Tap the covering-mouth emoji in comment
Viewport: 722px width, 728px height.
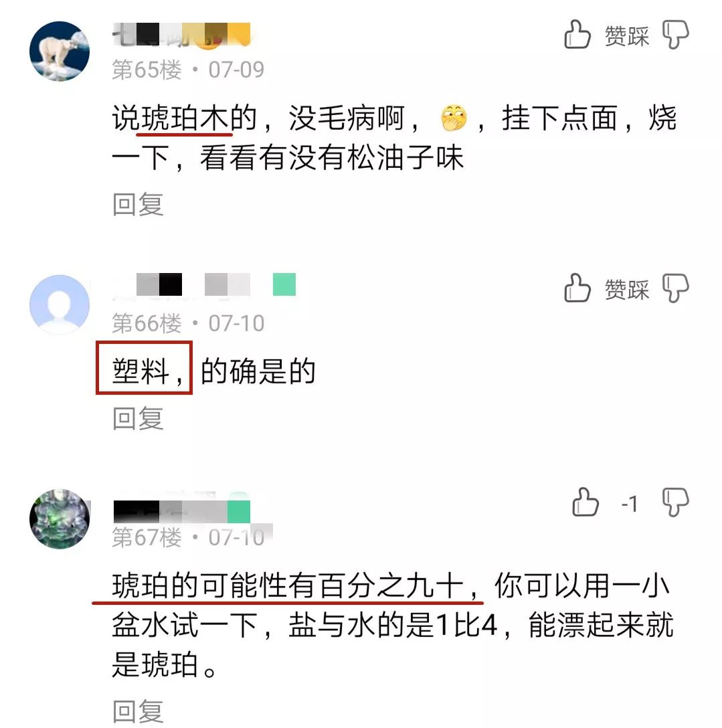(x=454, y=118)
